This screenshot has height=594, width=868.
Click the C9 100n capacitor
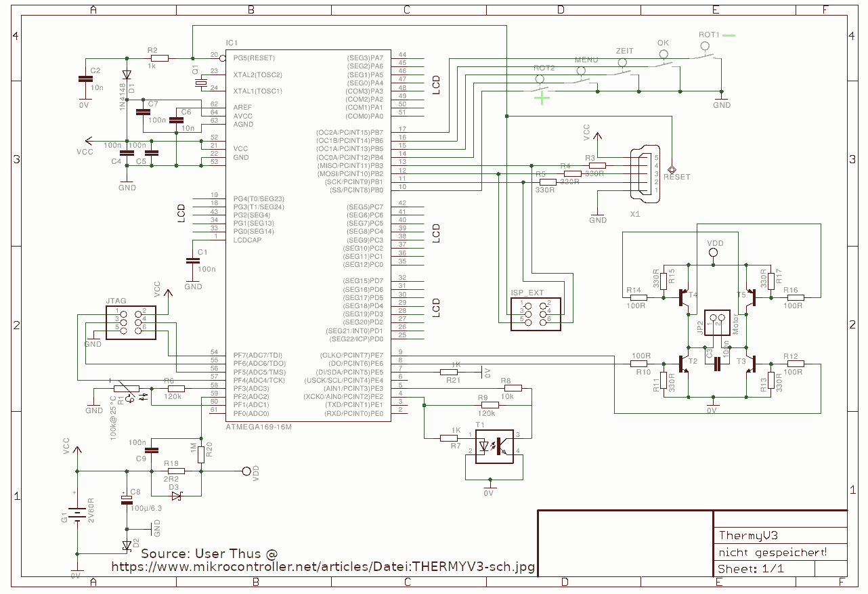152,450
